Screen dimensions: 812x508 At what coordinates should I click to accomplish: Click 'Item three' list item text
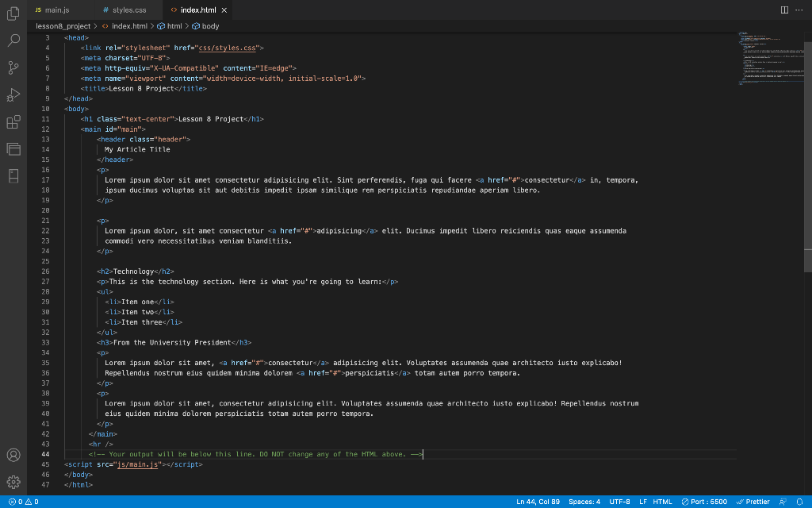[142, 322]
